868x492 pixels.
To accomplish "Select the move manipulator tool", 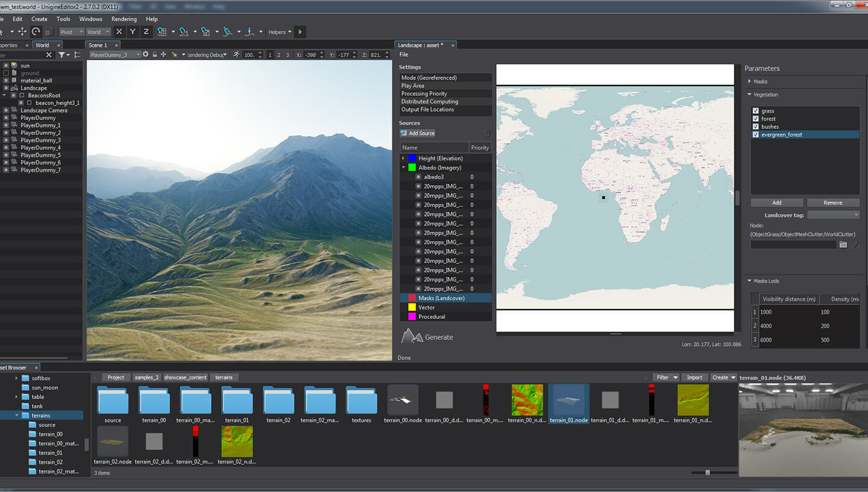I will click(x=22, y=32).
